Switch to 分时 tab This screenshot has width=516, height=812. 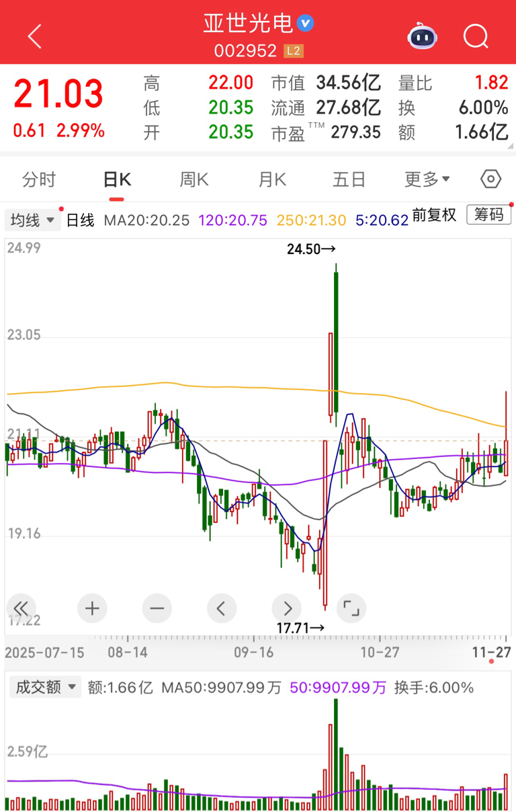pos(39,179)
